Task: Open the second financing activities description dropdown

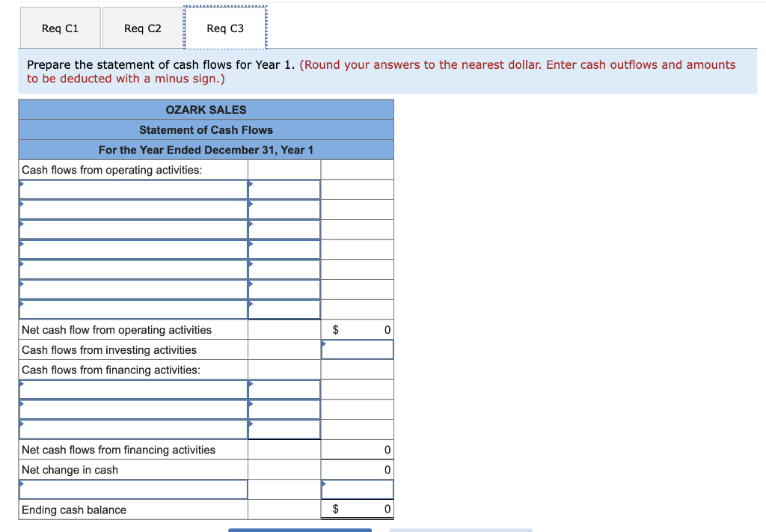Action: click(x=133, y=409)
